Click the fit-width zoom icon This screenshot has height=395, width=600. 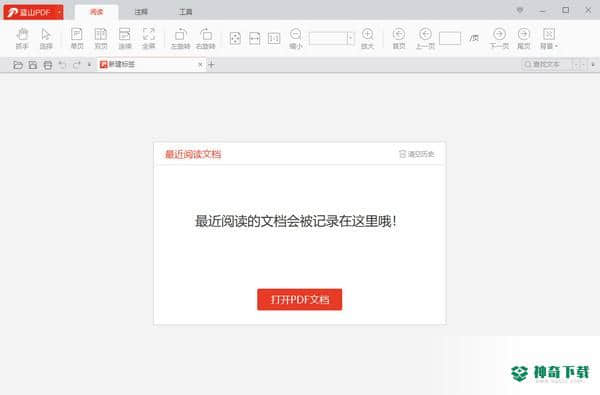coord(254,38)
